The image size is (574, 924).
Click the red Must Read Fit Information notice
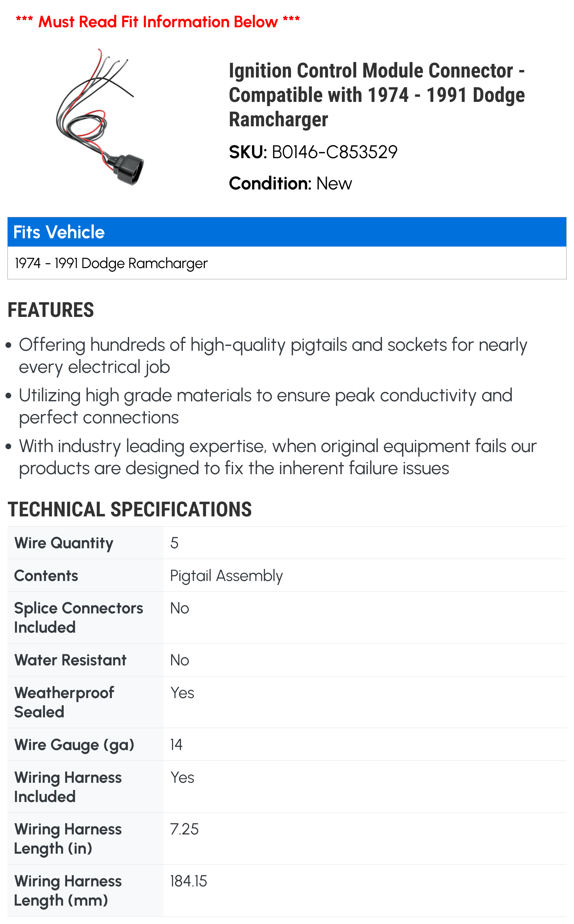[158, 22]
